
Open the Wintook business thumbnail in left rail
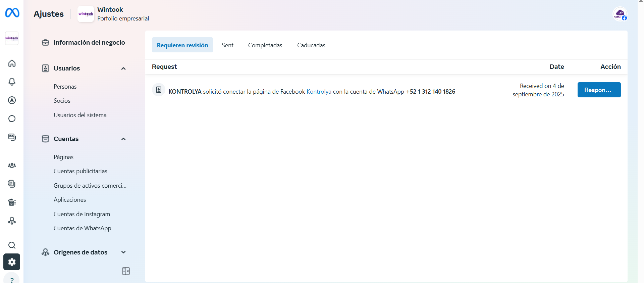(x=12, y=38)
